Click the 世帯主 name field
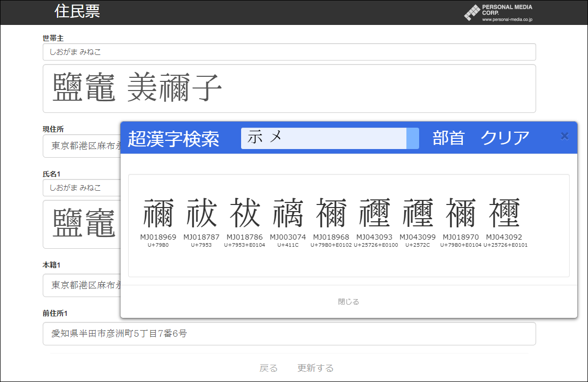This screenshot has height=382, width=588. pyautogui.click(x=289, y=51)
